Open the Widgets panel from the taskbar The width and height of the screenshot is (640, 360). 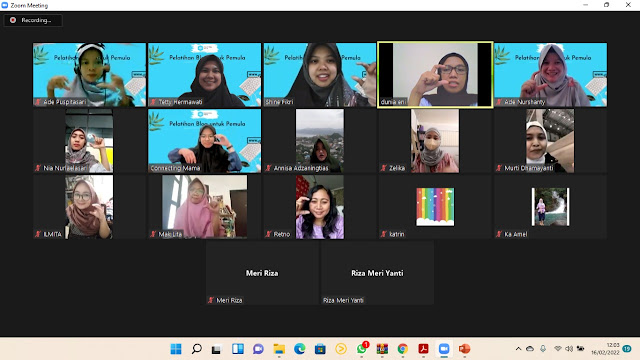pos(238,349)
